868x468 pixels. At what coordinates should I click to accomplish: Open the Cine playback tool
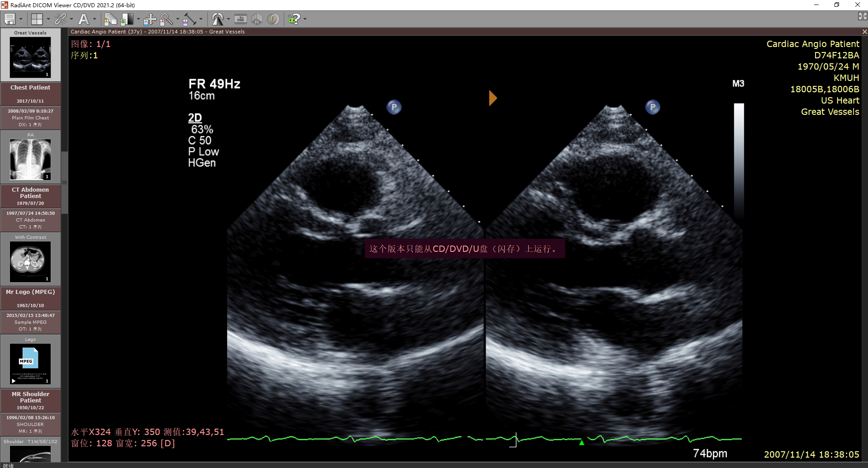point(240,19)
